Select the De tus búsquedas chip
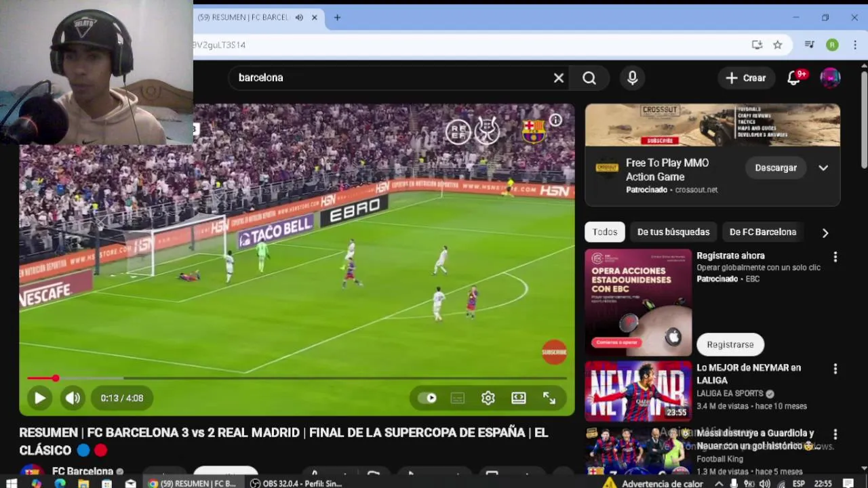The width and height of the screenshot is (868, 488). (673, 232)
